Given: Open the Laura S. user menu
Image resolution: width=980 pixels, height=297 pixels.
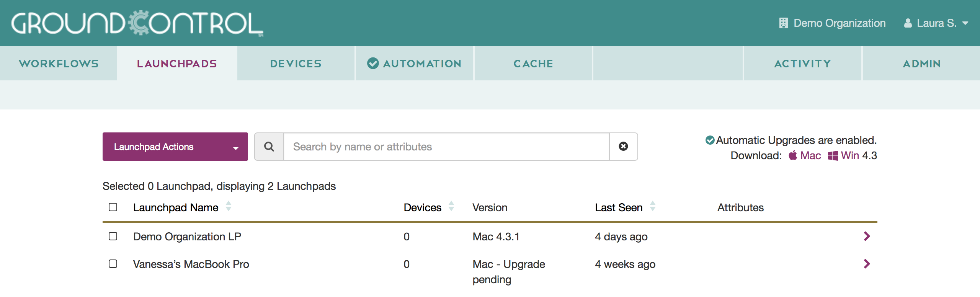Looking at the screenshot, I should point(936,23).
